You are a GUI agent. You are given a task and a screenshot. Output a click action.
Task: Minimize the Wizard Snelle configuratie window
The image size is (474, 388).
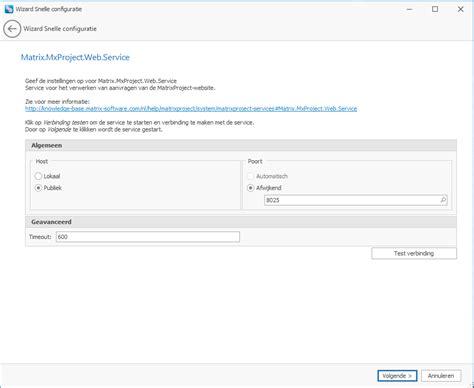coord(410,9)
